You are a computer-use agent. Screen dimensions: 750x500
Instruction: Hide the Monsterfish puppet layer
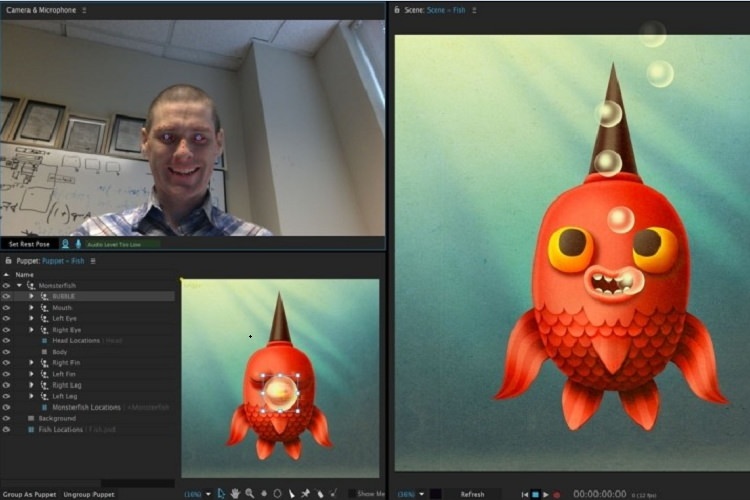[6, 286]
